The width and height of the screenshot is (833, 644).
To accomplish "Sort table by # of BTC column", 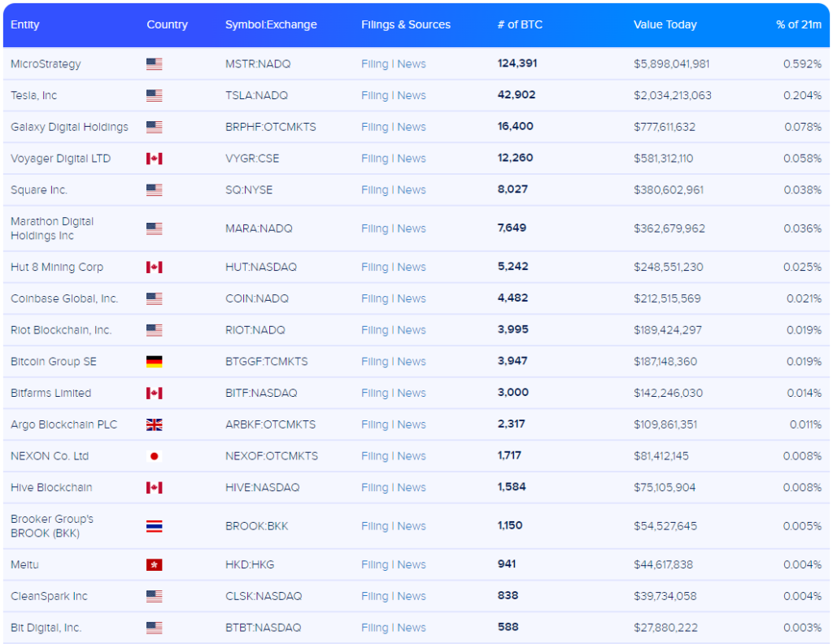I will point(520,24).
